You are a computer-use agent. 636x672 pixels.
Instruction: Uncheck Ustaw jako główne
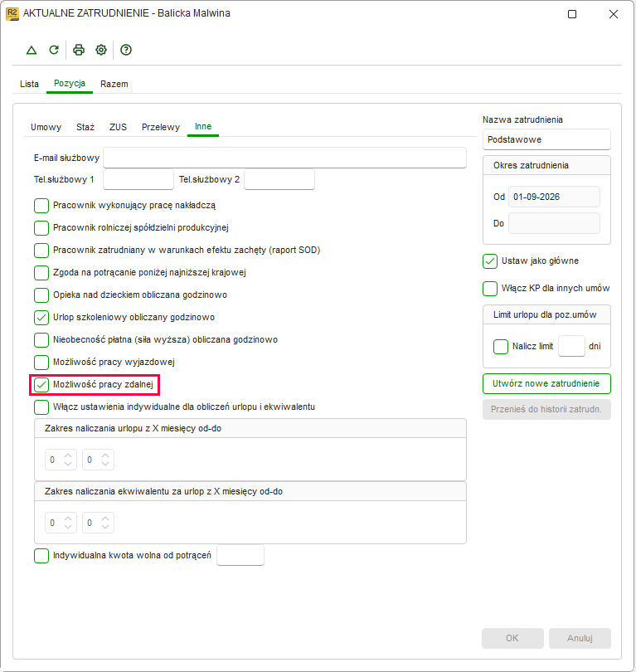coord(490,261)
